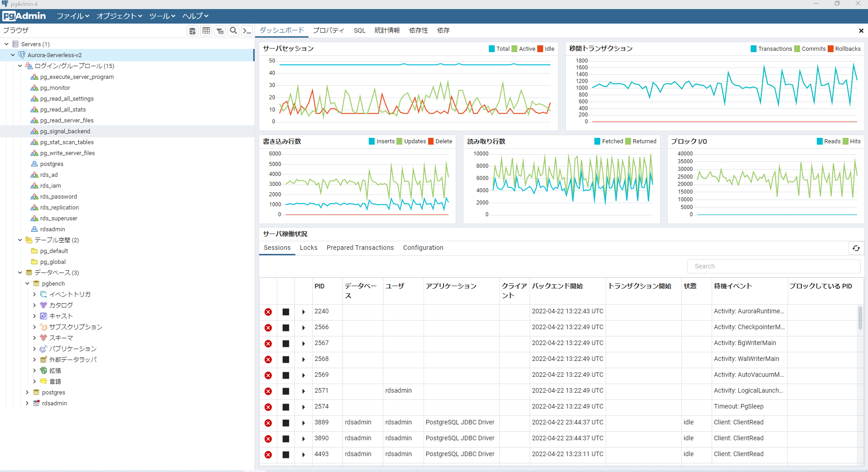Switch to the 依存性 tab
The height and width of the screenshot is (472, 868).
(x=419, y=30)
